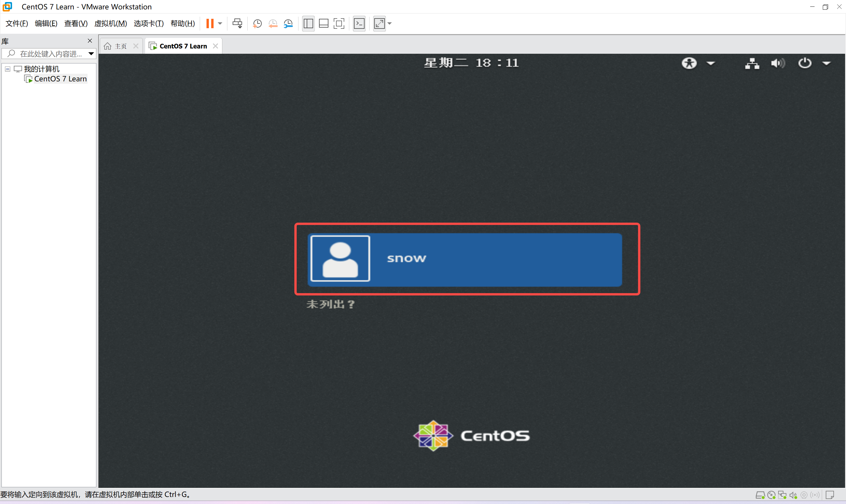846x504 pixels.
Task: Open the 选项卡(T) menu
Action: pos(148,23)
